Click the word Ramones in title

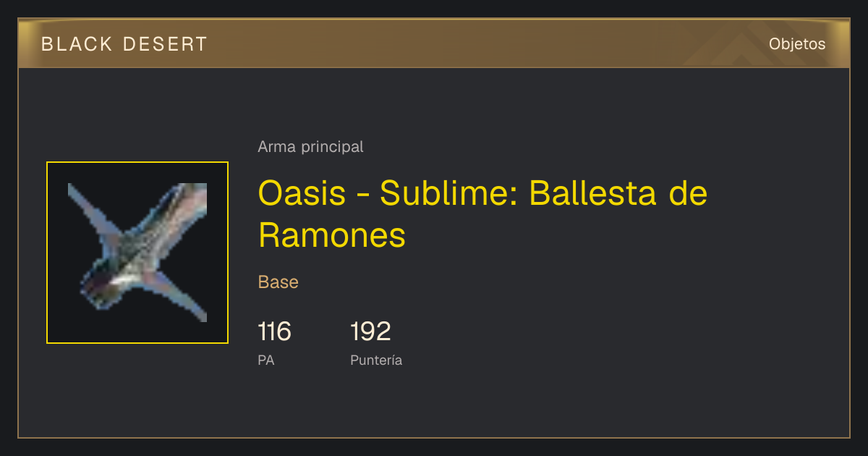(x=332, y=235)
